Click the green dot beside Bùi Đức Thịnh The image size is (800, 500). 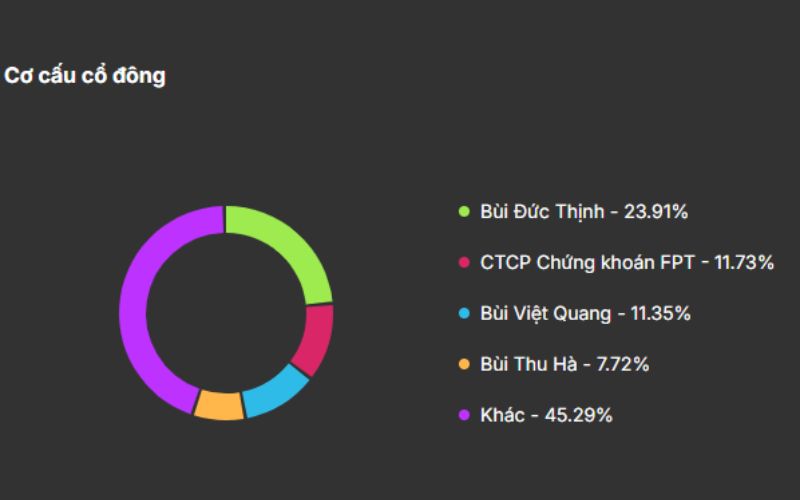(464, 211)
